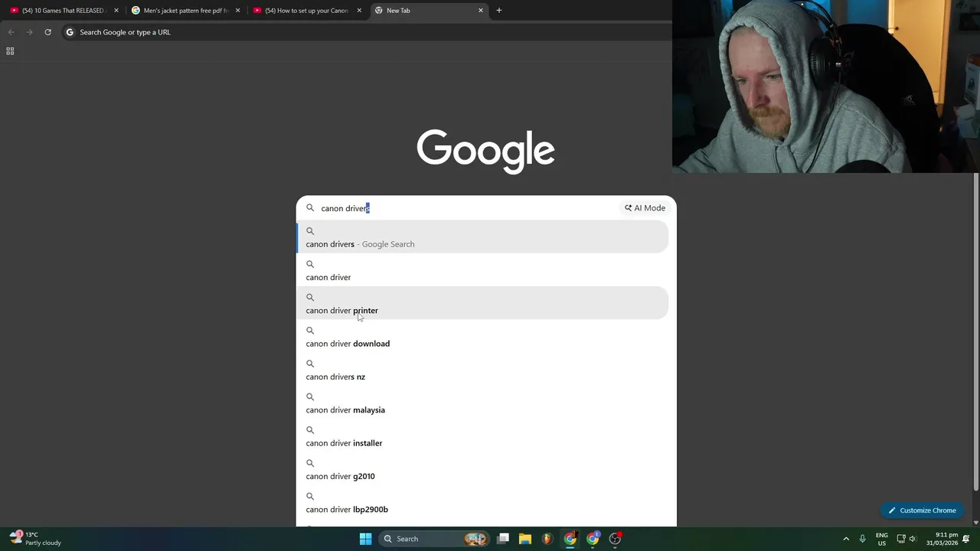
Task: Choose 'canon driver malaysia' suggestion
Action: pos(482,403)
